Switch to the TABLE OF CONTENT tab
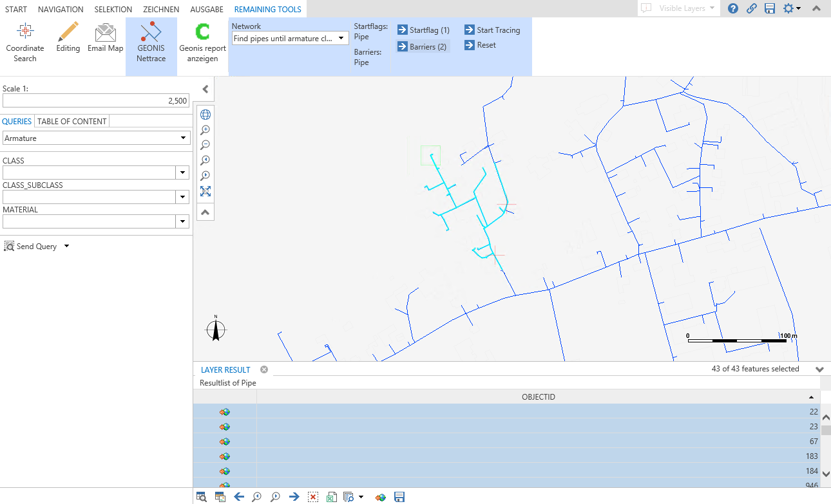The height and width of the screenshot is (504, 831). point(72,121)
